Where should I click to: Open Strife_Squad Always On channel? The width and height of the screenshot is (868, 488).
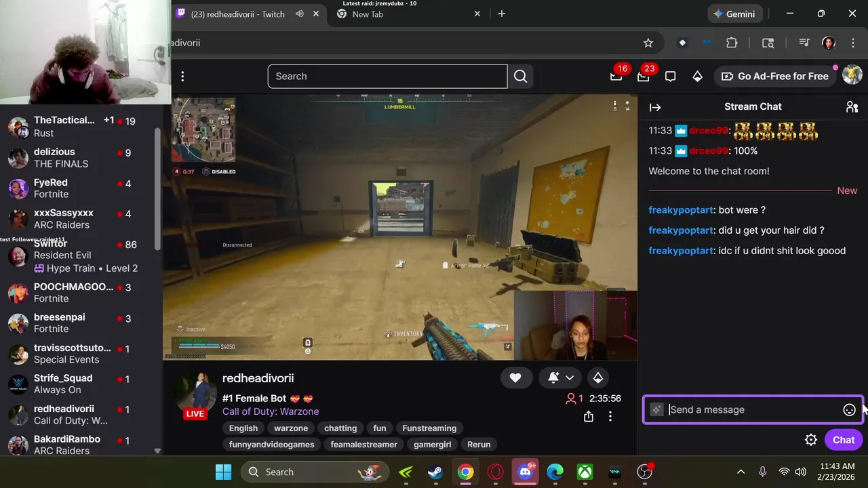[80, 384]
